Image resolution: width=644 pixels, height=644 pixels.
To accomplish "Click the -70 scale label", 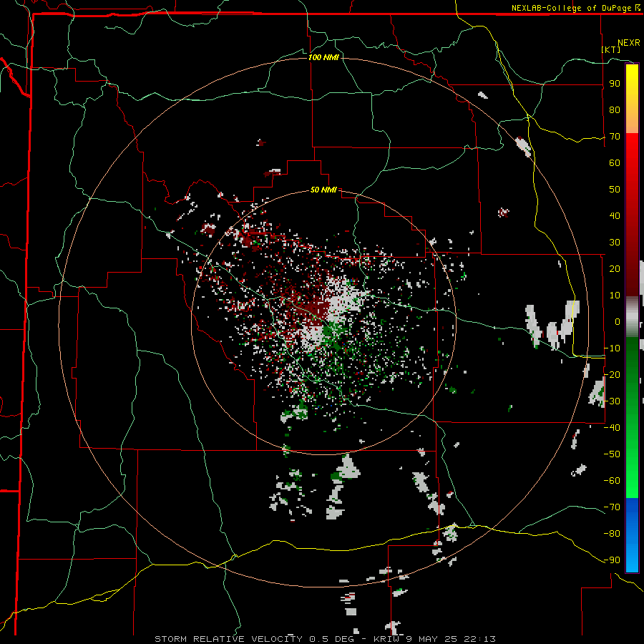I will 612,507.
